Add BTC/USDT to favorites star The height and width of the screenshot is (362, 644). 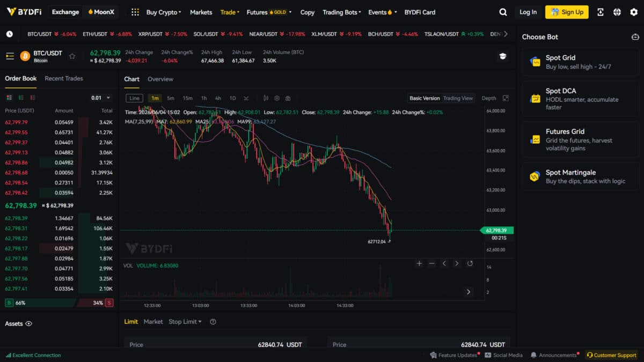[72, 56]
